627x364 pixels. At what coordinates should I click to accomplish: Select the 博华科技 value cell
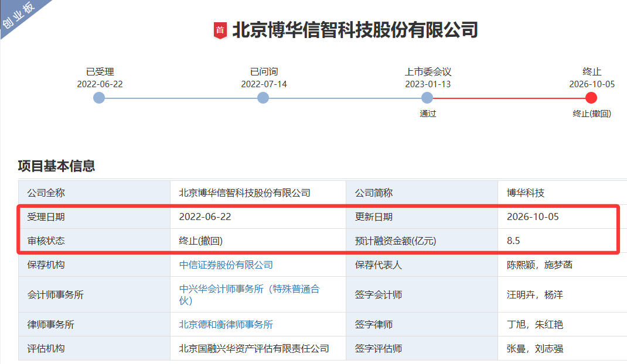click(562, 193)
